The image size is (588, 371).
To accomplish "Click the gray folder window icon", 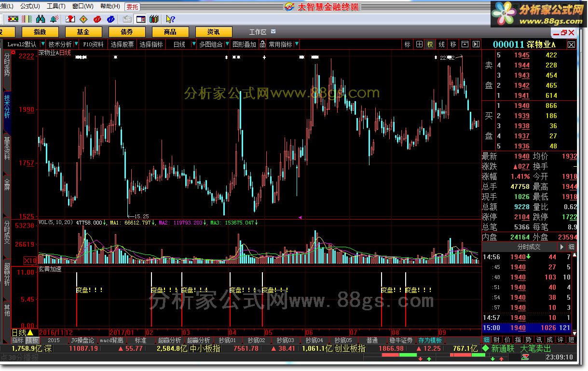I will (127, 19).
